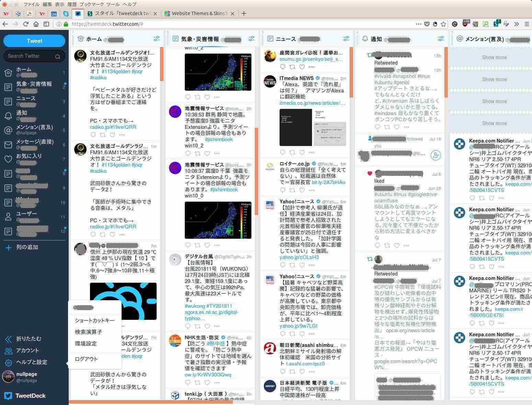Reply to the ロイター.co.jp tweet
Image resolution: width=532 pixels, height=405 pixels.
[283, 190]
